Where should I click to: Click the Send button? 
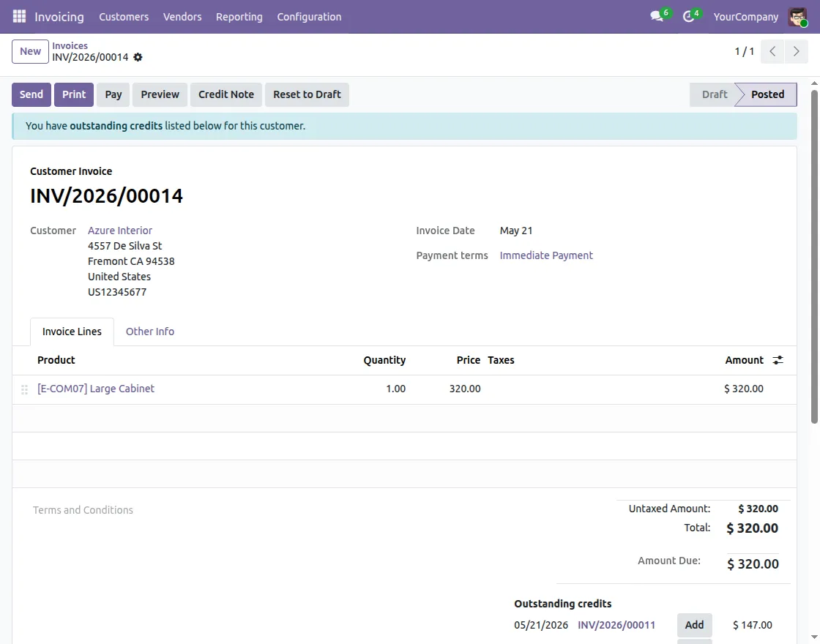click(31, 94)
